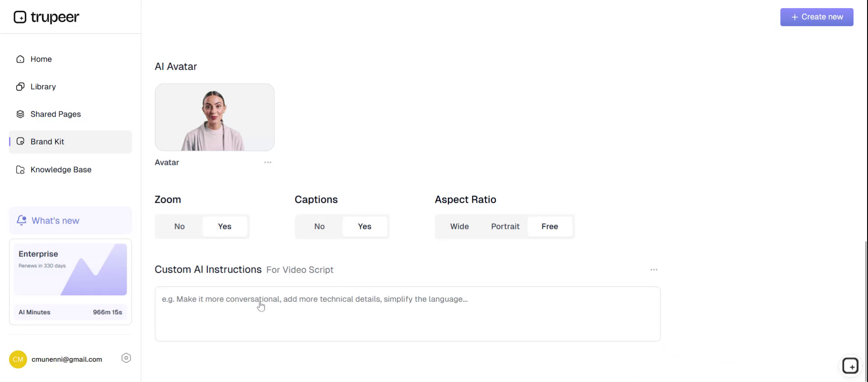Open settings via hexagon gear icon
Screen dimensions: 868x382
tap(126, 358)
